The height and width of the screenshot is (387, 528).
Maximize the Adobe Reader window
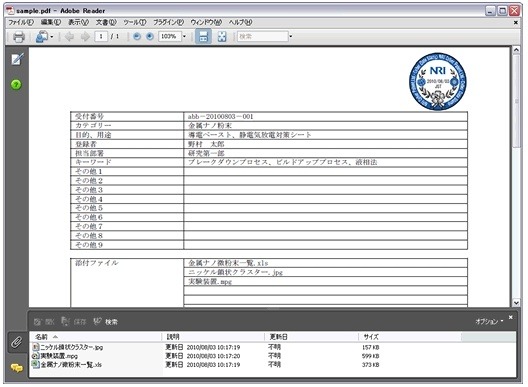point(502,11)
